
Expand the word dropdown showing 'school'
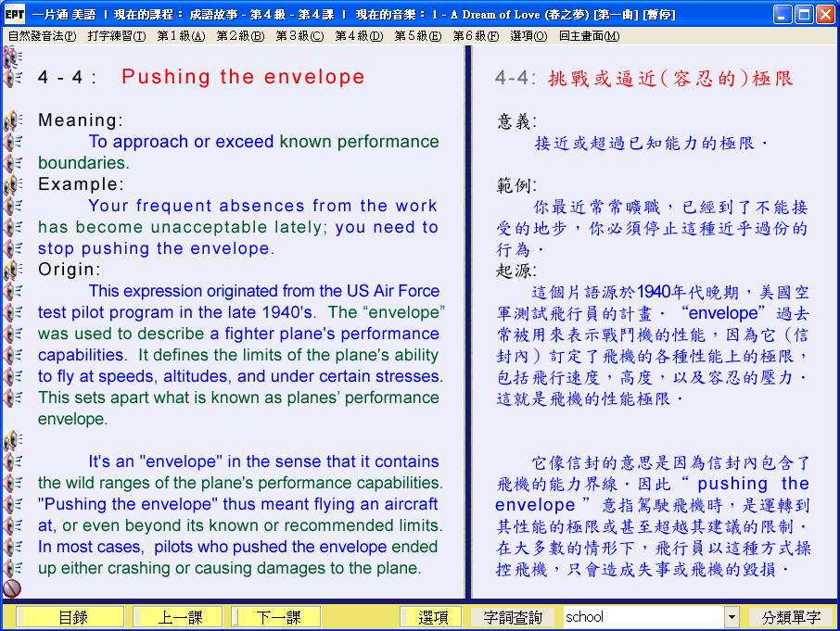(732, 617)
